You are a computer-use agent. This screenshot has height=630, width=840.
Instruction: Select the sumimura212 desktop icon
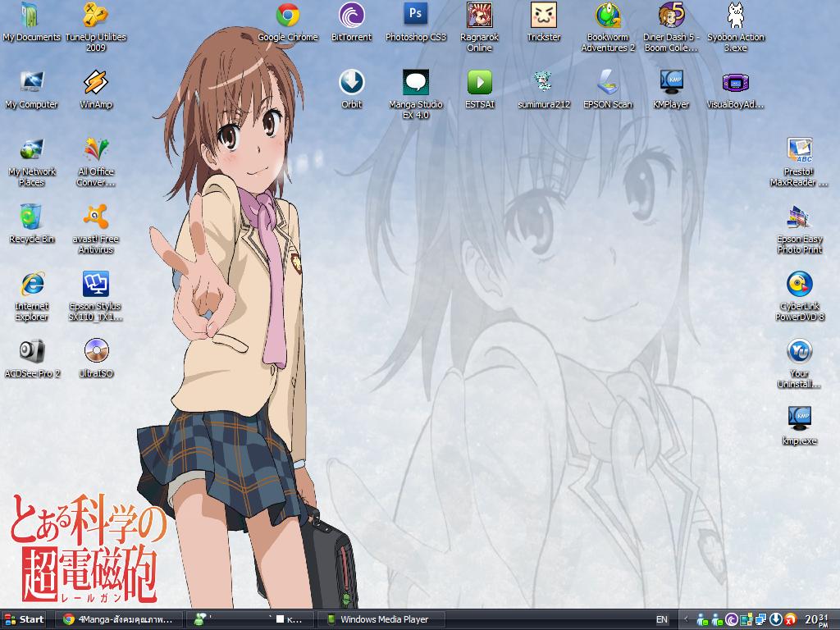click(544, 90)
